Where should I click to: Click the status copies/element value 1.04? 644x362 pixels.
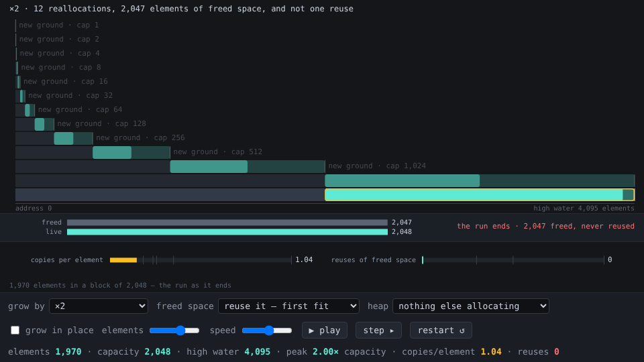(x=491, y=352)
